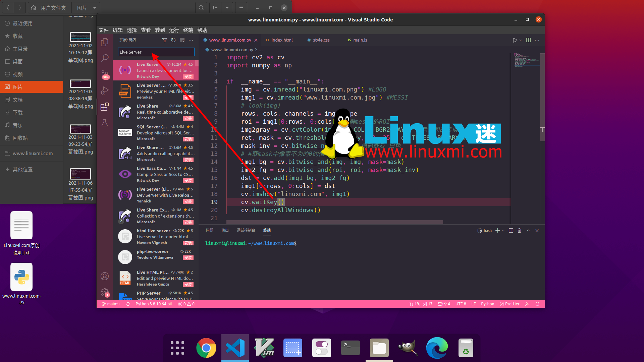Install the Live Server extension by Ritwick Dey
This screenshot has height=362, width=644.
[188, 77]
